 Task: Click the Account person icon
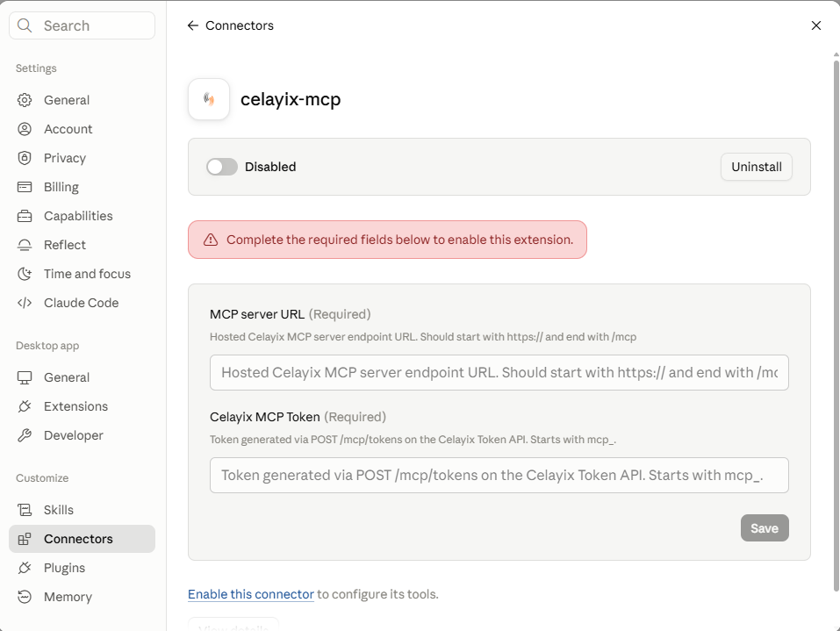(x=25, y=129)
